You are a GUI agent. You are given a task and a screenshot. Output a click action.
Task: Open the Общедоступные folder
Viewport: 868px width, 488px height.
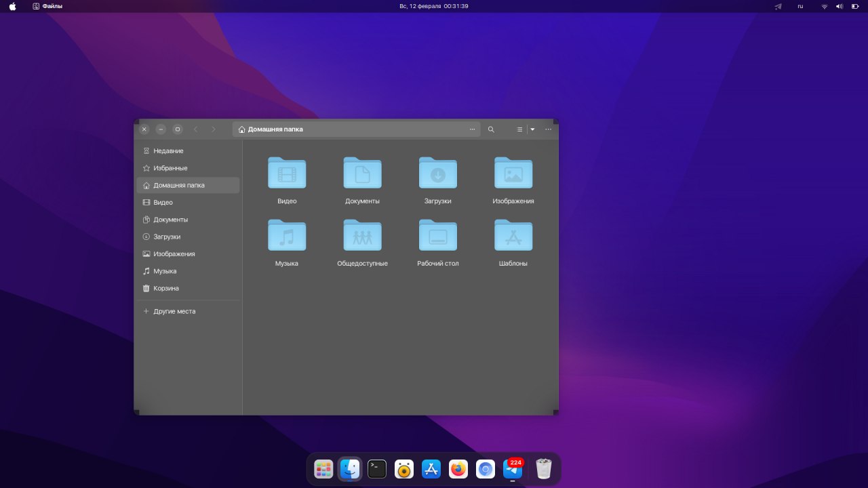tap(362, 236)
